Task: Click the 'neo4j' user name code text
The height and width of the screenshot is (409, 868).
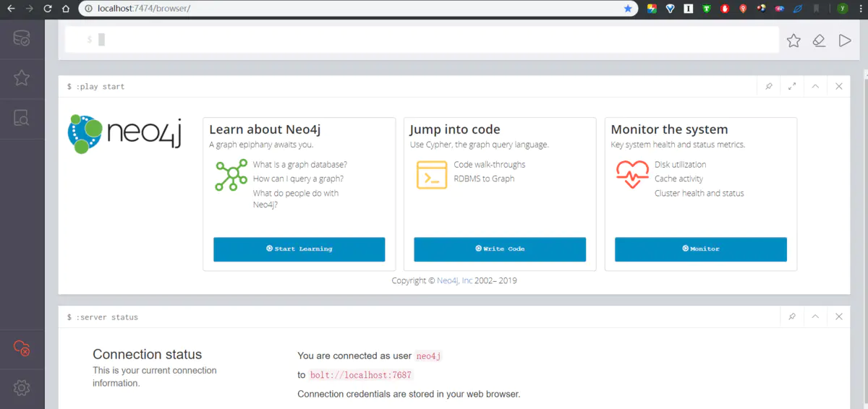Action: pyautogui.click(x=428, y=356)
